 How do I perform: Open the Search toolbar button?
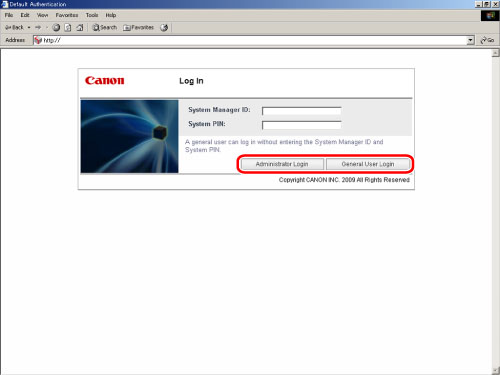pos(105,28)
